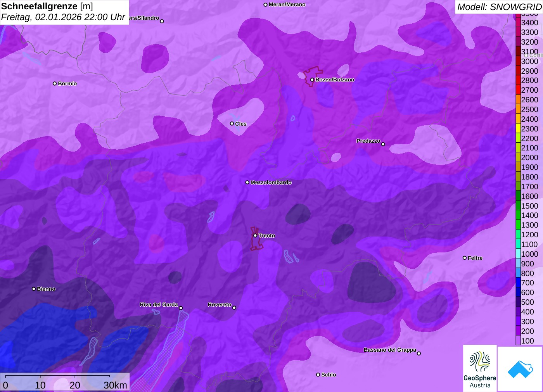Select the 2700 m red legend swatch
Viewport: 543px width, 392px height.
(518, 90)
